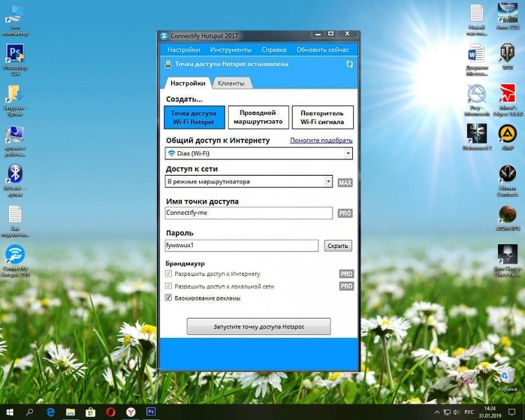Select the Ghost Recon desktop icon
Image resolution: width=525 pixels, height=420 pixels.
508,261
